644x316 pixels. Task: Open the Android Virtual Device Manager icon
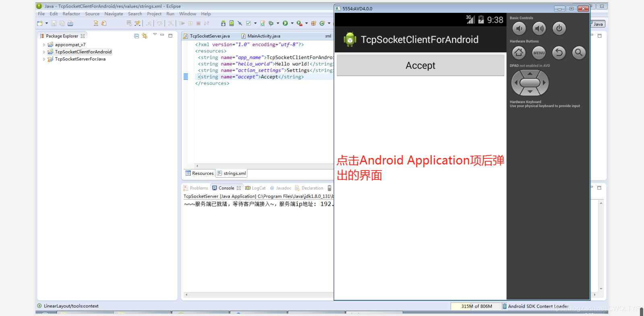pyautogui.click(x=231, y=23)
